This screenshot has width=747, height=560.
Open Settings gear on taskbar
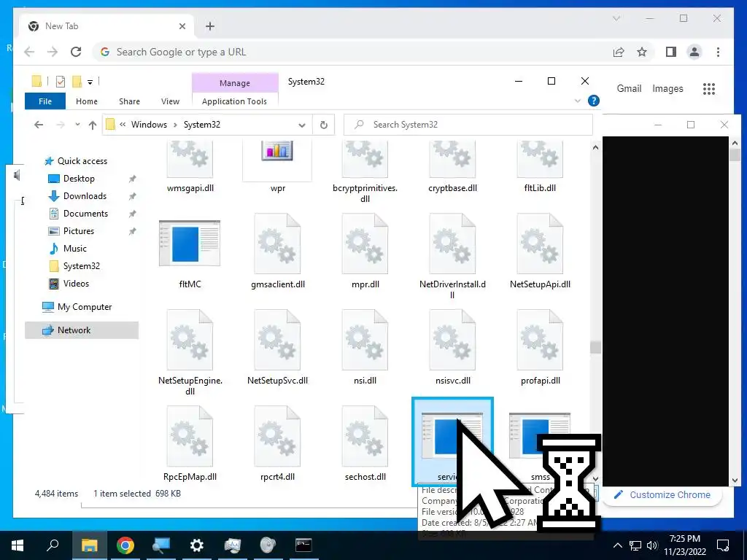tap(196, 545)
